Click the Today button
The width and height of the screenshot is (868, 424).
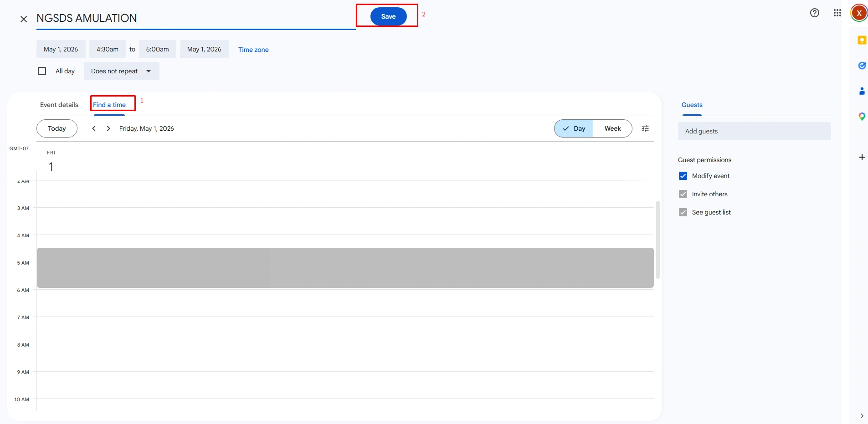57,128
